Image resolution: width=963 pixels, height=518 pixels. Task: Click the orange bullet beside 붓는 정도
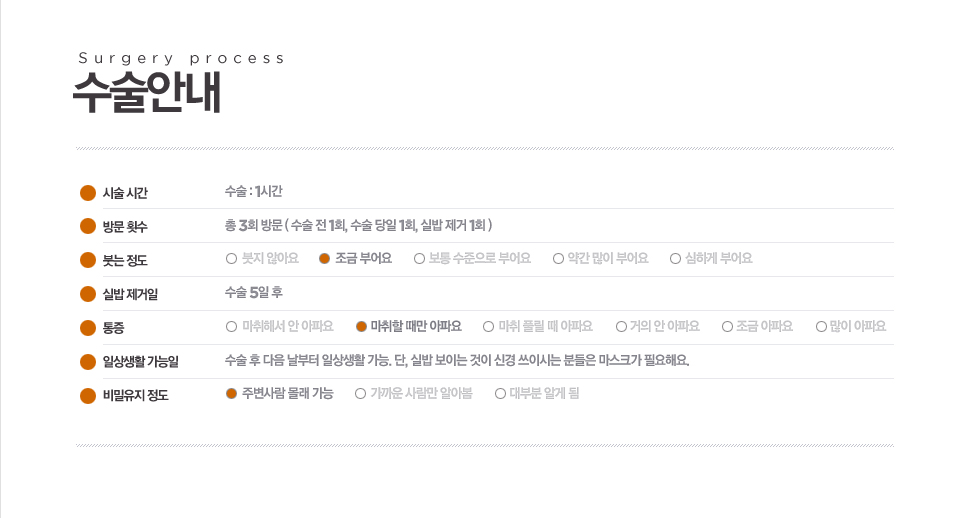(x=88, y=260)
